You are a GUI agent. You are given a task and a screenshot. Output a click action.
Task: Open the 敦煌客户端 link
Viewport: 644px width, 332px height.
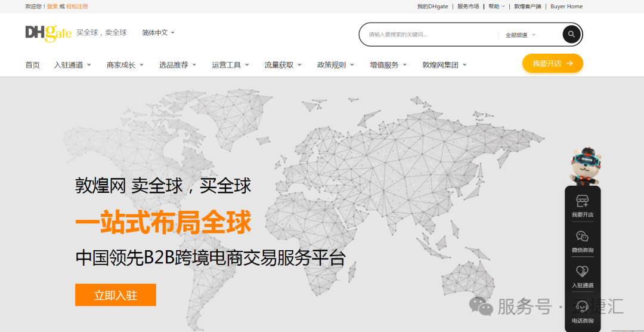click(x=528, y=7)
